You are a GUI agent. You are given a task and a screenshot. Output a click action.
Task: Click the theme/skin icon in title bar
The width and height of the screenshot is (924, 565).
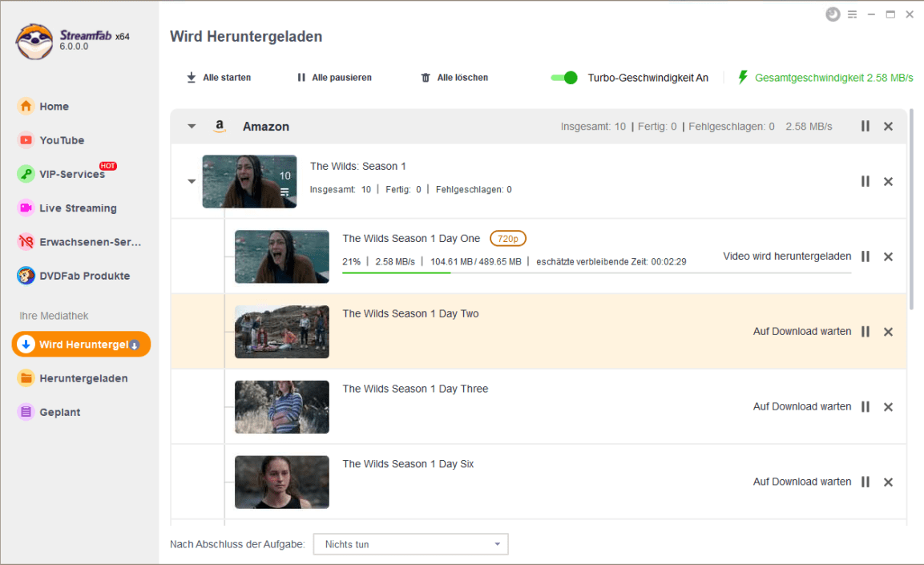[833, 14]
